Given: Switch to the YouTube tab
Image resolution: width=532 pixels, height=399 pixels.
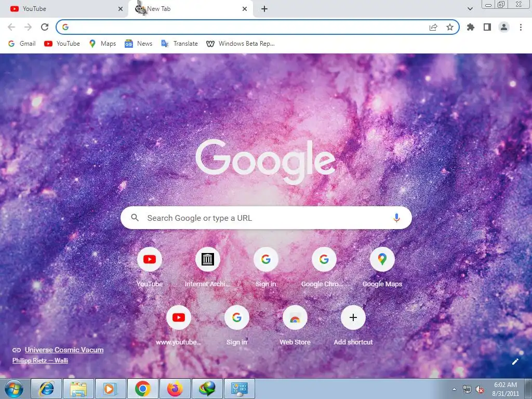Looking at the screenshot, I should pyautogui.click(x=64, y=9).
